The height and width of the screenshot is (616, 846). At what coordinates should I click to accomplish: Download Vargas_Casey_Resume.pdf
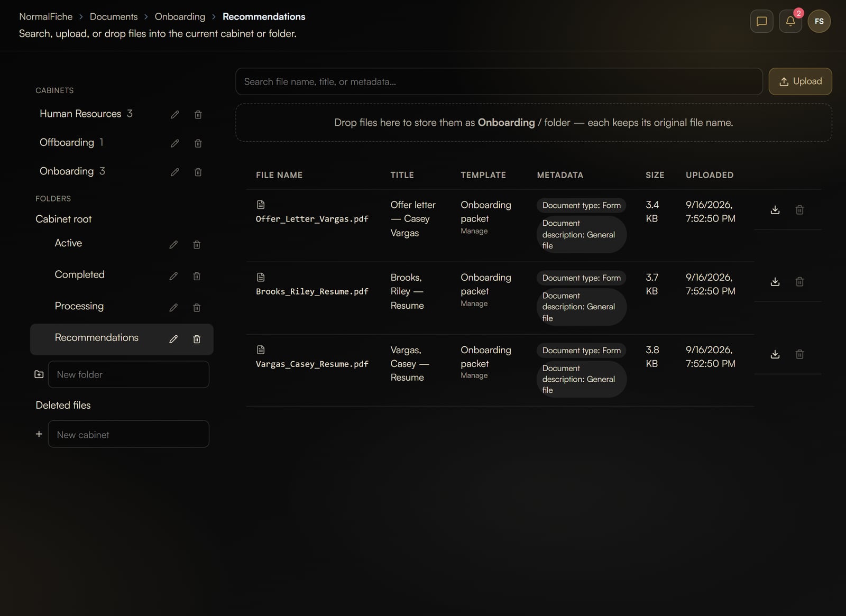775,354
